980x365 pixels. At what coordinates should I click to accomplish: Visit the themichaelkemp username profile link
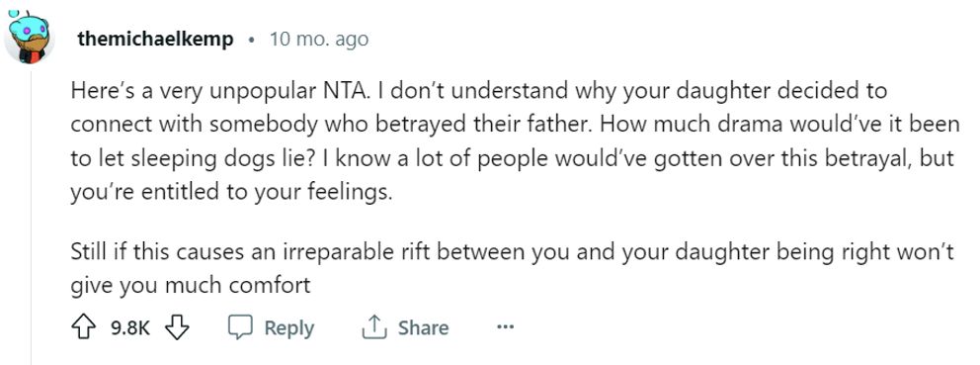click(156, 40)
